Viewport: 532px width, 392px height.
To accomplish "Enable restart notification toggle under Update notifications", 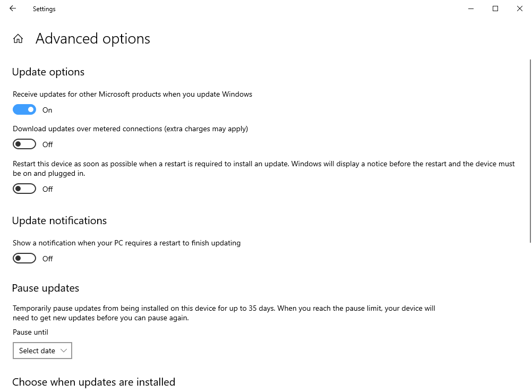I will click(24, 259).
